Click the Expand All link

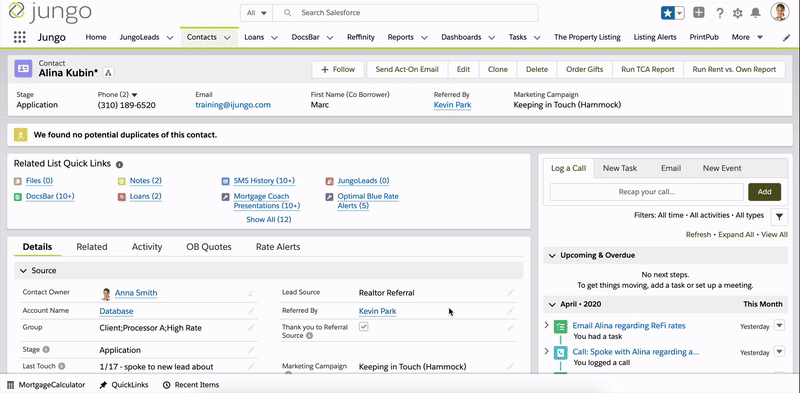click(736, 235)
